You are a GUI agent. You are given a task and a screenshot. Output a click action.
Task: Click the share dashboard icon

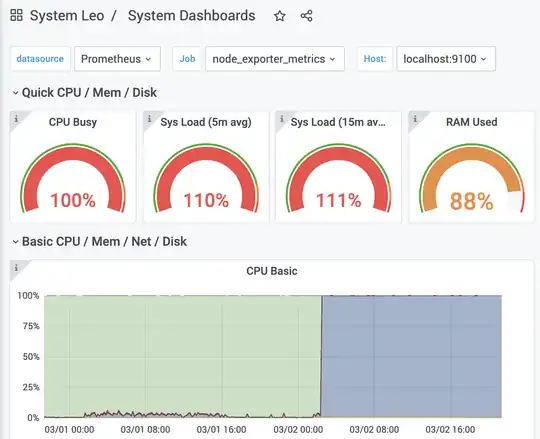[x=307, y=16]
